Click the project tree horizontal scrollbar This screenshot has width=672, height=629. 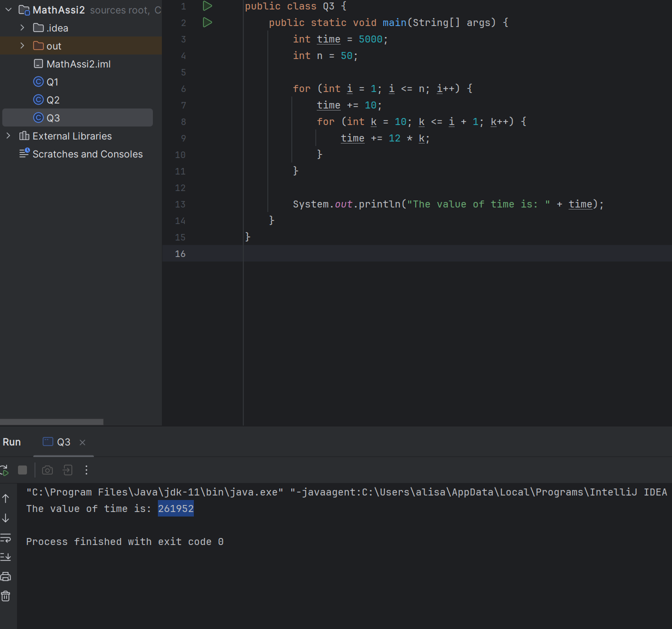pos(51,422)
